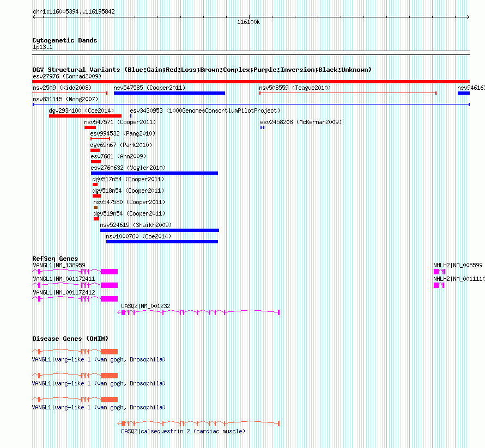Click esv2458208 (McKernan2009) variant label
485x448 pixels.
click(x=301, y=122)
